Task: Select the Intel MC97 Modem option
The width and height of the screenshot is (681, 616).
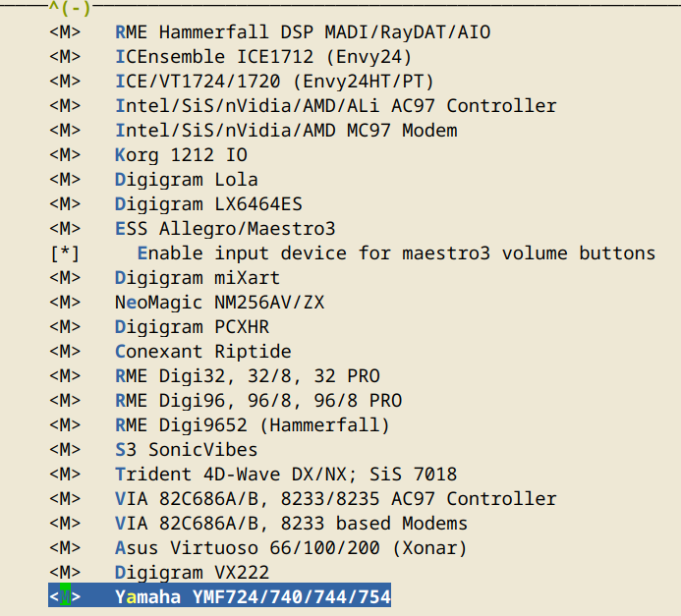Action: click(x=285, y=131)
